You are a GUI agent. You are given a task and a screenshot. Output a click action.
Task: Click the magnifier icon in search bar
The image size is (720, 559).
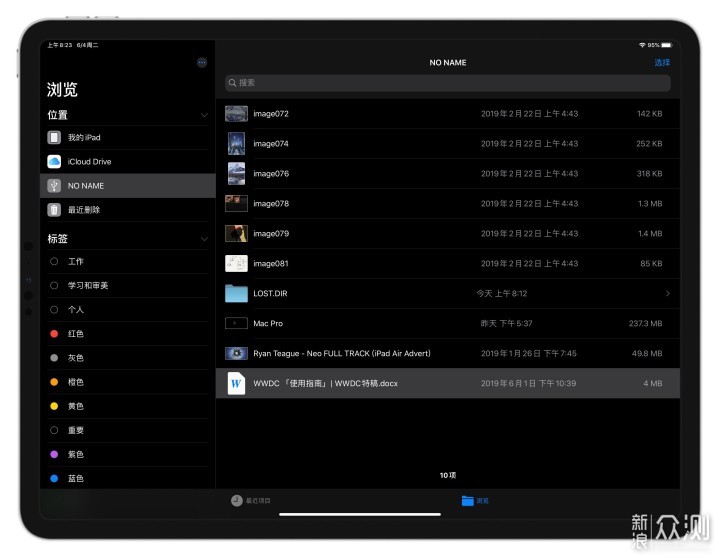pyautogui.click(x=232, y=83)
